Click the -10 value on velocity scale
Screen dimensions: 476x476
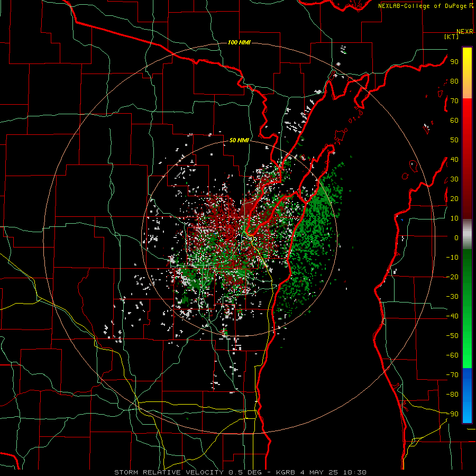coord(452,258)
